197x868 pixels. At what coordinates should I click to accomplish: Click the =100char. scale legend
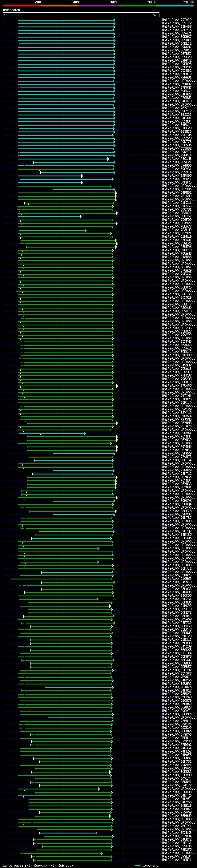(x=146, y=865)
